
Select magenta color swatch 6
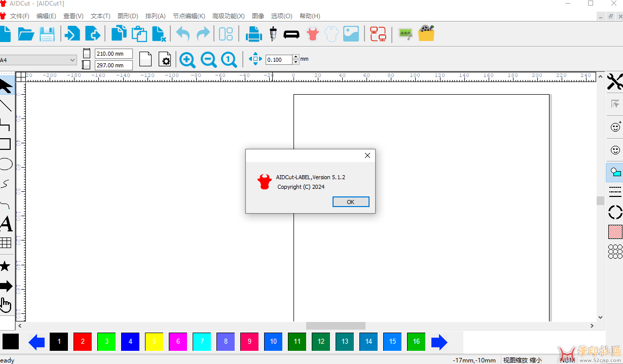178,342
